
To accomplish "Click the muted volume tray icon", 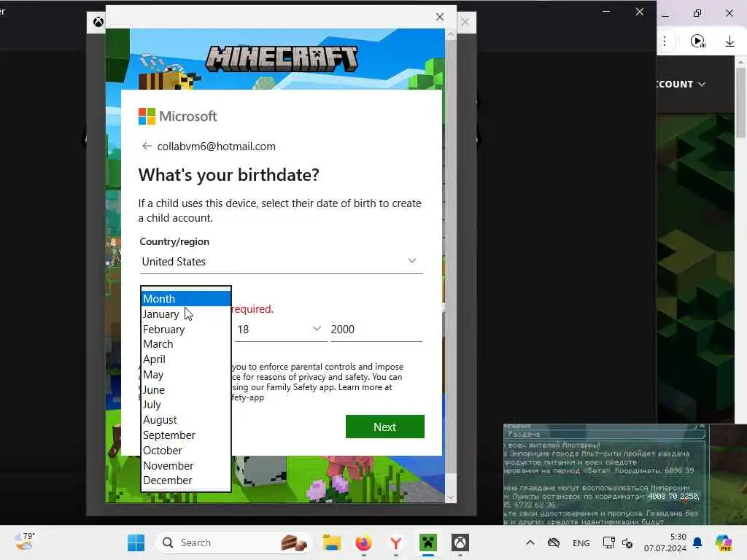I will (x=627, y=542).
